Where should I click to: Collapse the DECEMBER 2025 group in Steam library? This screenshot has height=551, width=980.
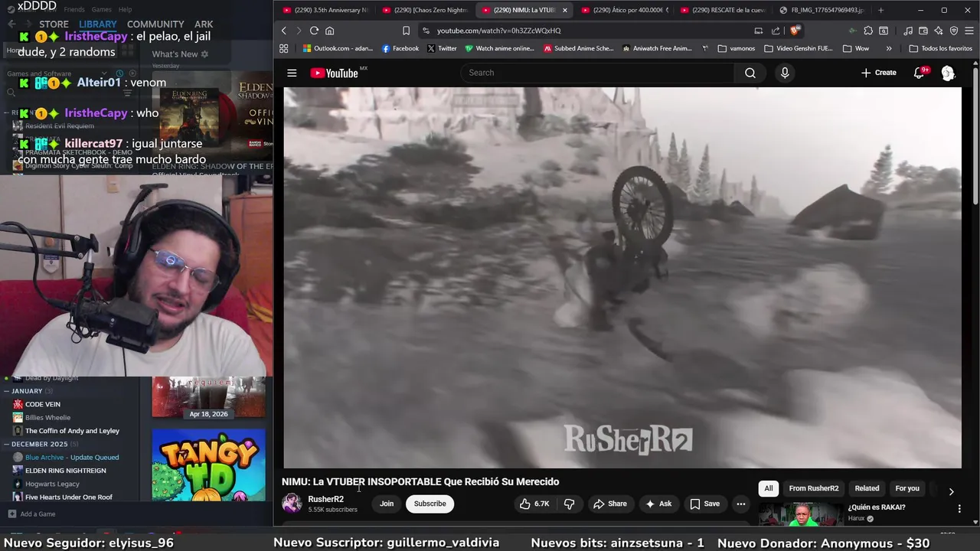point(7,444)
